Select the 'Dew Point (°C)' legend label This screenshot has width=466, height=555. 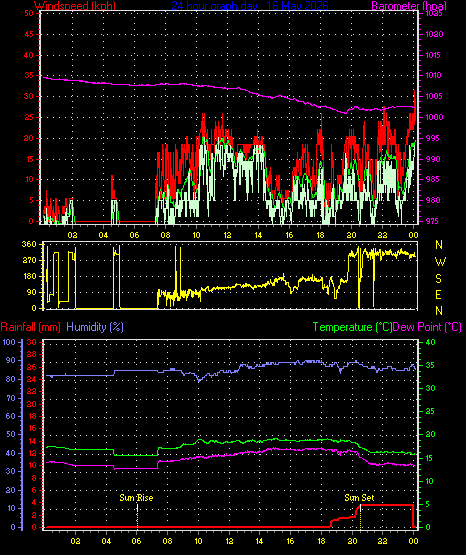[x=427, y=327]
